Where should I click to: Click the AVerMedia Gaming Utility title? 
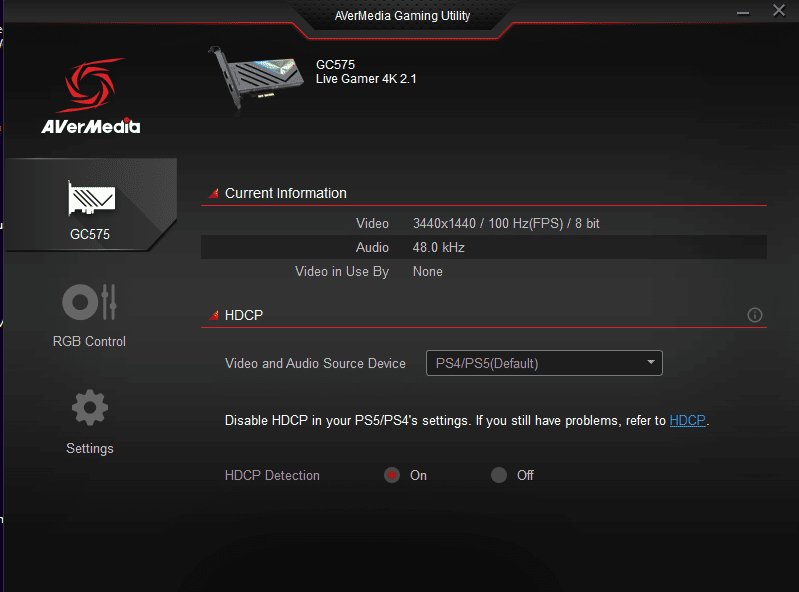coord(402,16)
